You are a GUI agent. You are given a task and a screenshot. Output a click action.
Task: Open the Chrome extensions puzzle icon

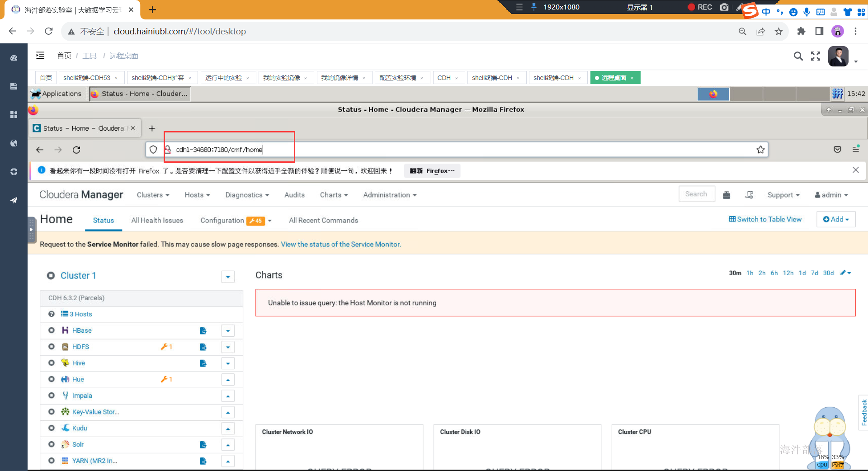[x=801, y=31]
